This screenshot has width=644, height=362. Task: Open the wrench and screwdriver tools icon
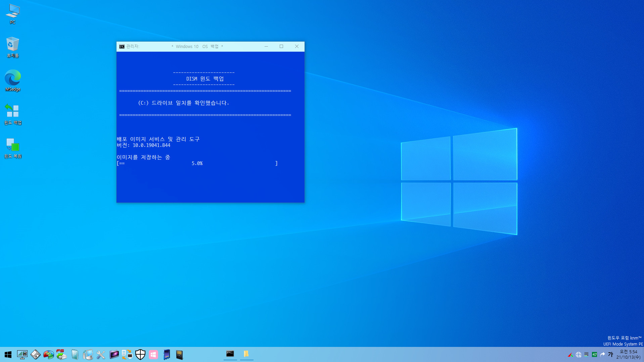tap(101, 355)
